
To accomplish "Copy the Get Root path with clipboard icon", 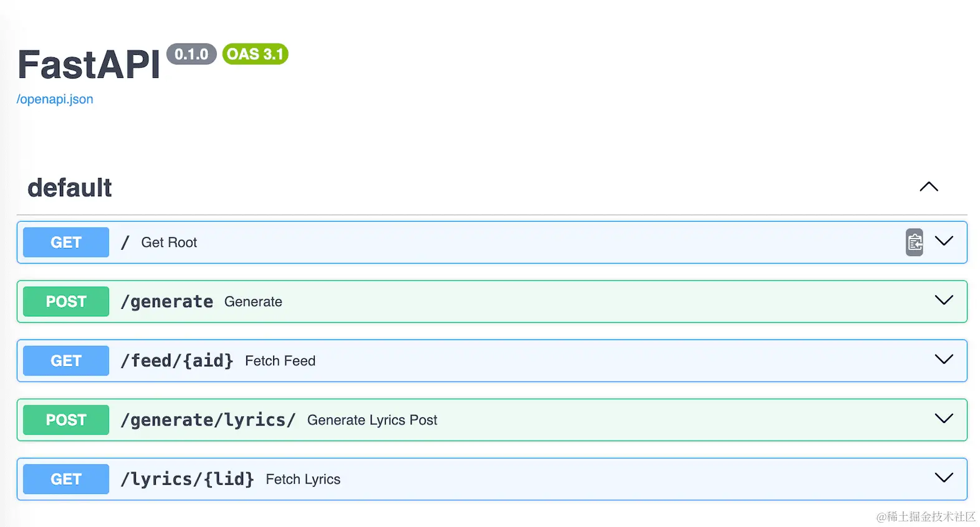I will tap(914, 242).
